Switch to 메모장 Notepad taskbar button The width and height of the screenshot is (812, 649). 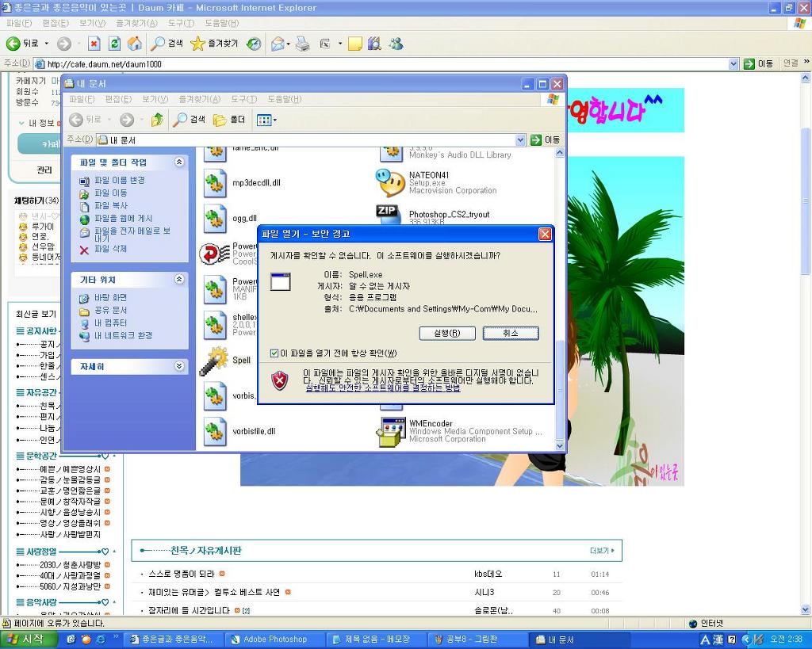click(377, 639)
